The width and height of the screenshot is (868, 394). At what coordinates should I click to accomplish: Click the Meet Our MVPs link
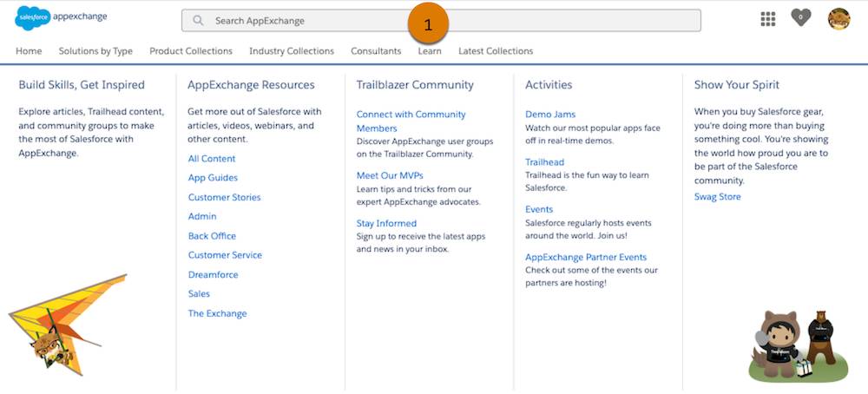390,175
